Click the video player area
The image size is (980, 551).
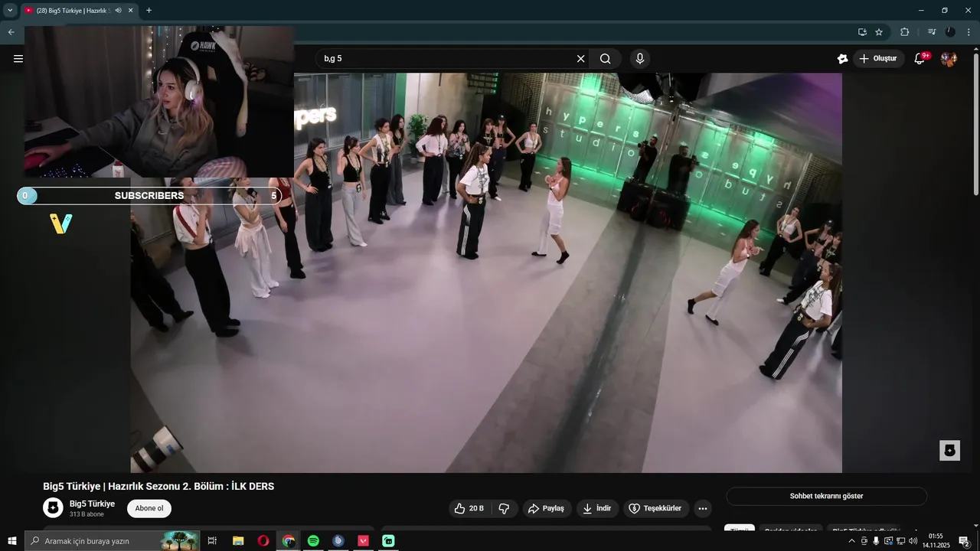pos(486,272)
